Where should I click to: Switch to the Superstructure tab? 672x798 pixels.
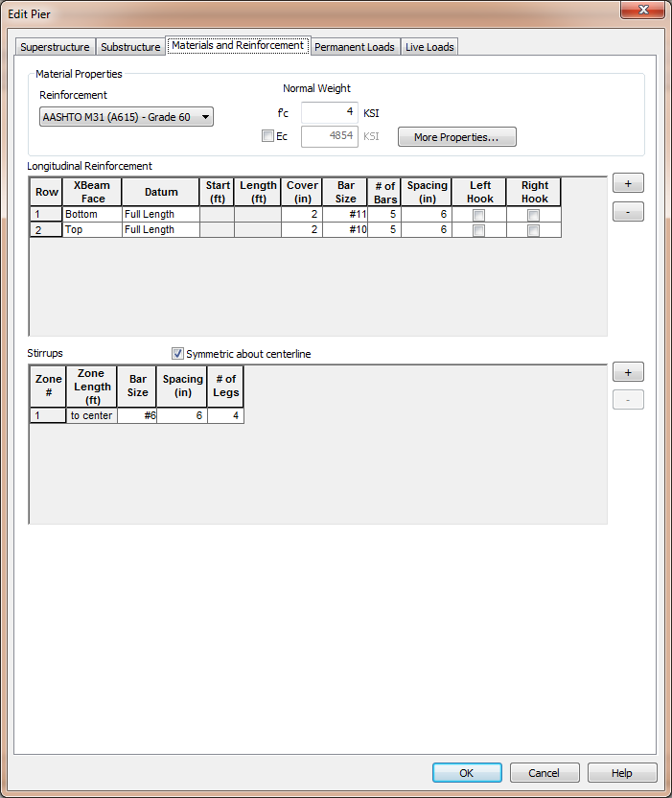click(x=55, y=47)
